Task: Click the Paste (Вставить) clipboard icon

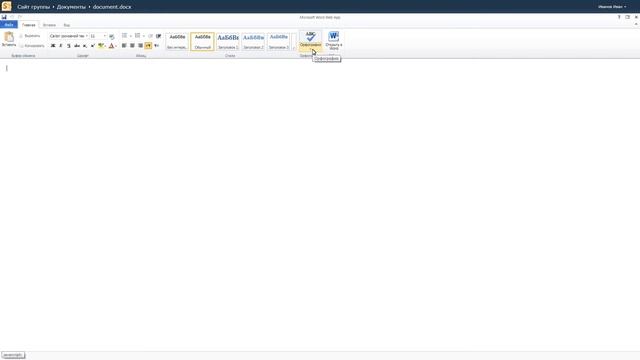Action: pyautogui.click(x=9, y=39)
